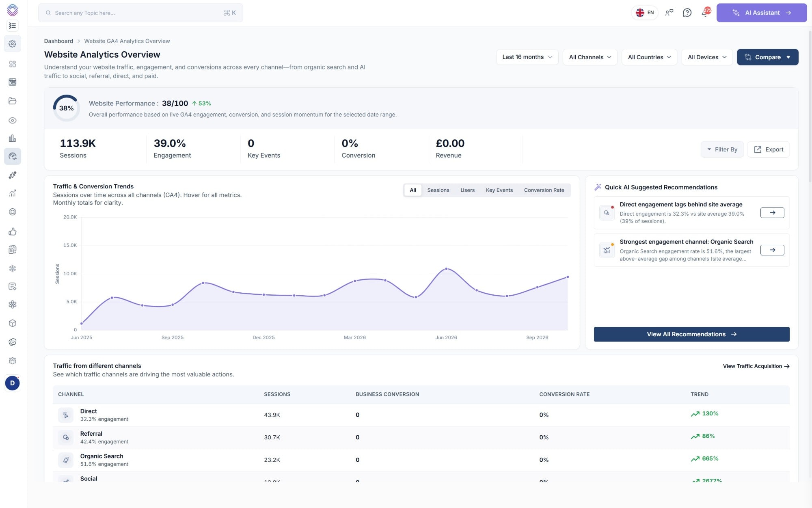
Task: Click the eye icon in sidebar
Action: pos(13,120)
